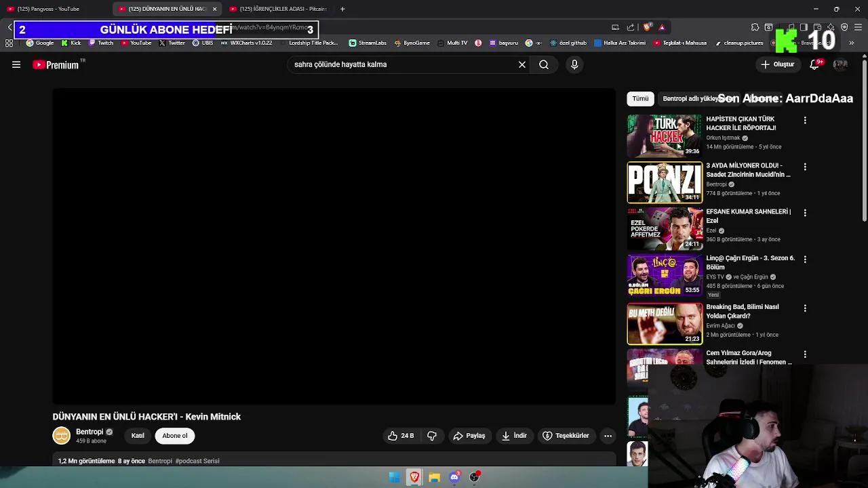Open more options for HAPİSTEN ÇIKAN TÜRK HACKER
The image size is (868, 488).
[805, 120]
